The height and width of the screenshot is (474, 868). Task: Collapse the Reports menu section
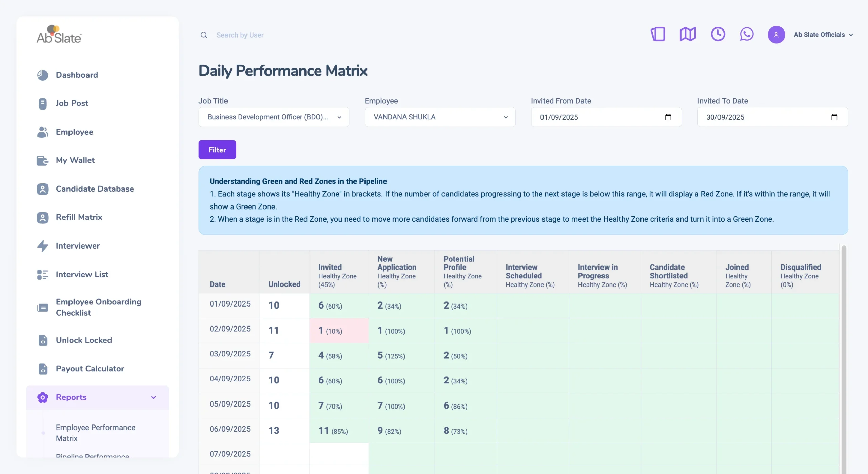(x=154, y=397)
